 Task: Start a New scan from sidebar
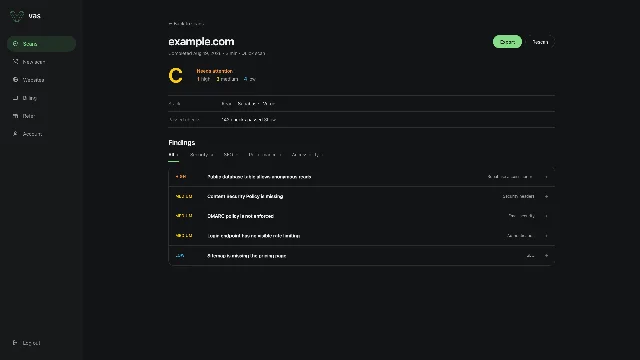pos(41,62)
